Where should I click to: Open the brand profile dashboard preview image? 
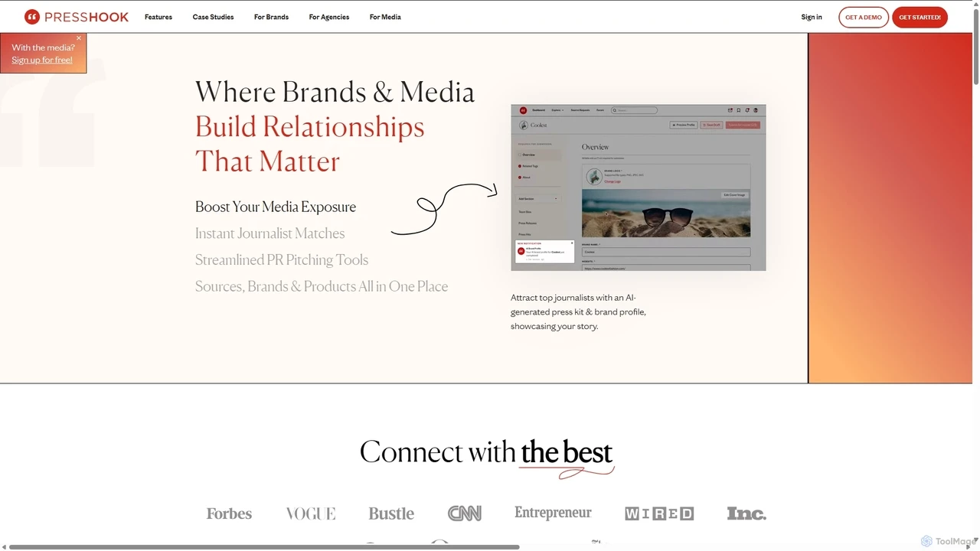[x=639, y=187]
